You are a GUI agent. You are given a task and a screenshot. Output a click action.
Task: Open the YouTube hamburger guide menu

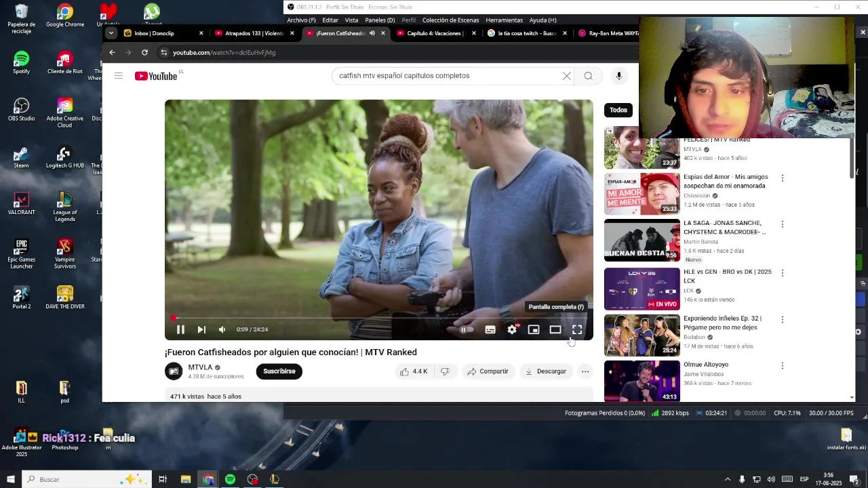(x=119, y=76)
